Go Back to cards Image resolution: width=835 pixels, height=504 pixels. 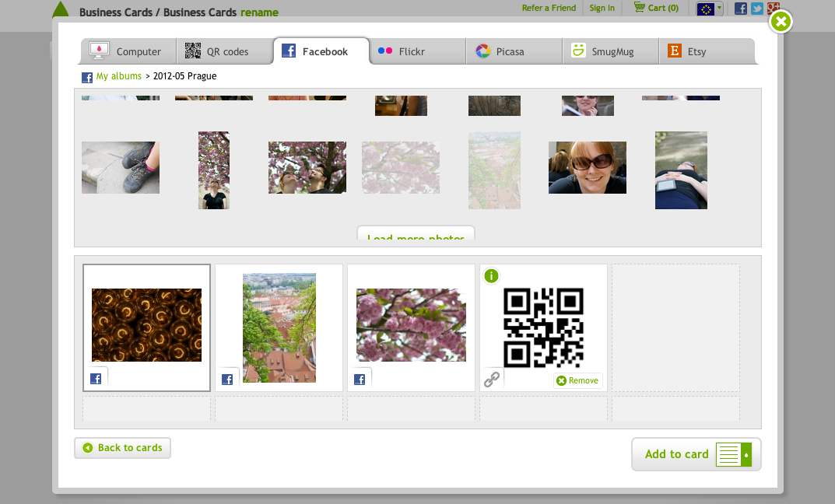tap(122, 448)
